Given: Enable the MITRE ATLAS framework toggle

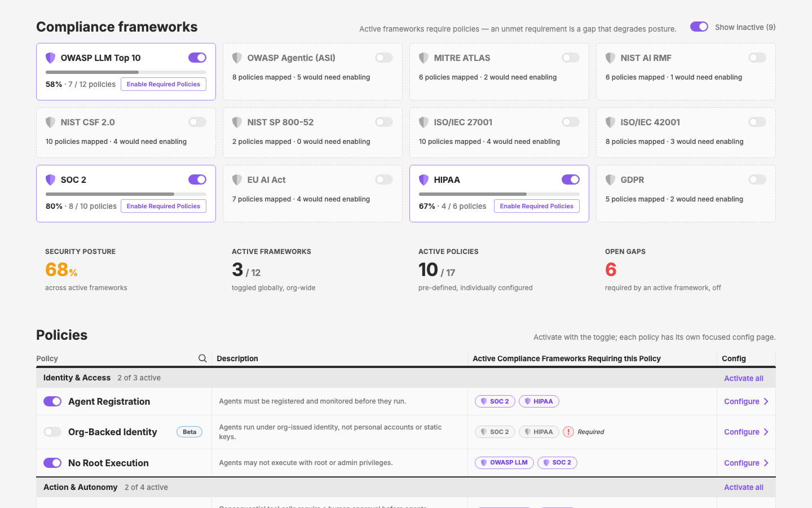Looking at the screenshot, I should 571,58.
